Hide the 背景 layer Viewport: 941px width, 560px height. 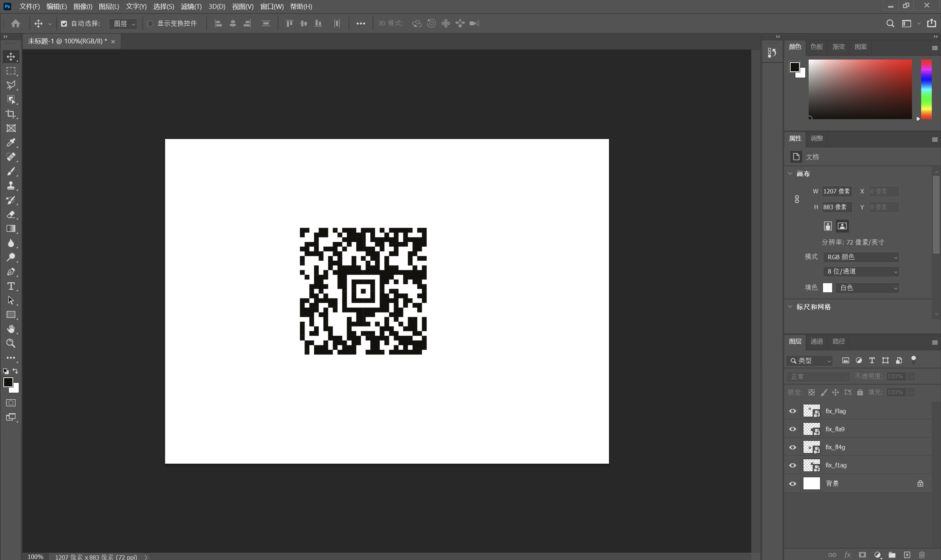[x=792, y=484]
